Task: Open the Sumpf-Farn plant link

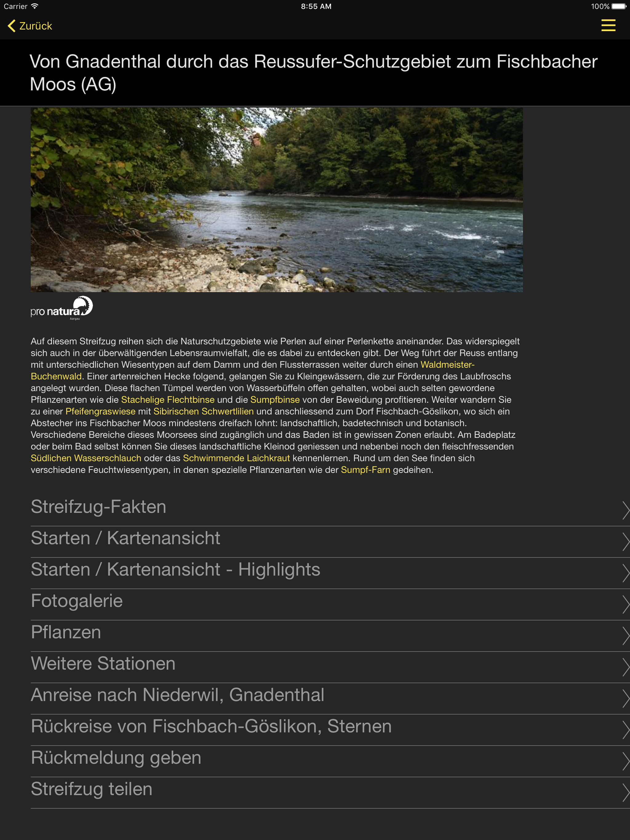Action: (x=365, y=470)
